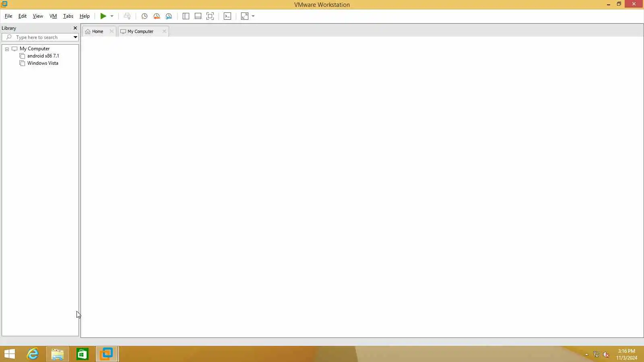Open the taskbar clock showing 3:16 PM

tap(627, 354)
